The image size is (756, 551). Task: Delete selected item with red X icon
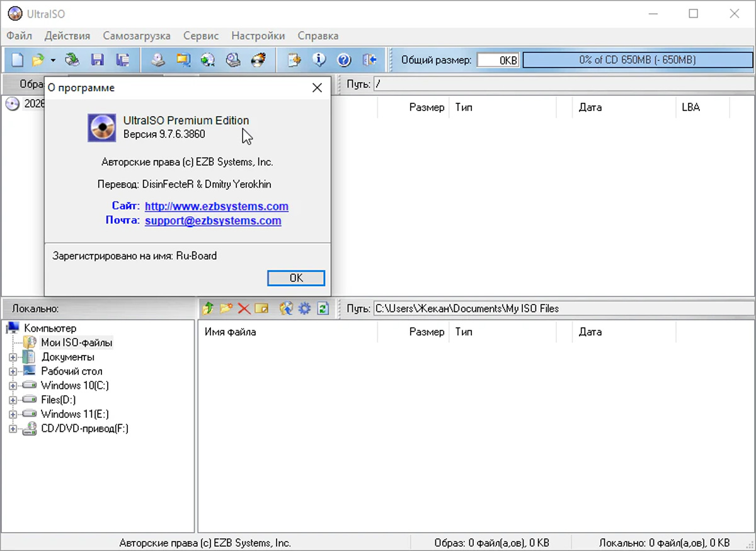click(244, 308)
